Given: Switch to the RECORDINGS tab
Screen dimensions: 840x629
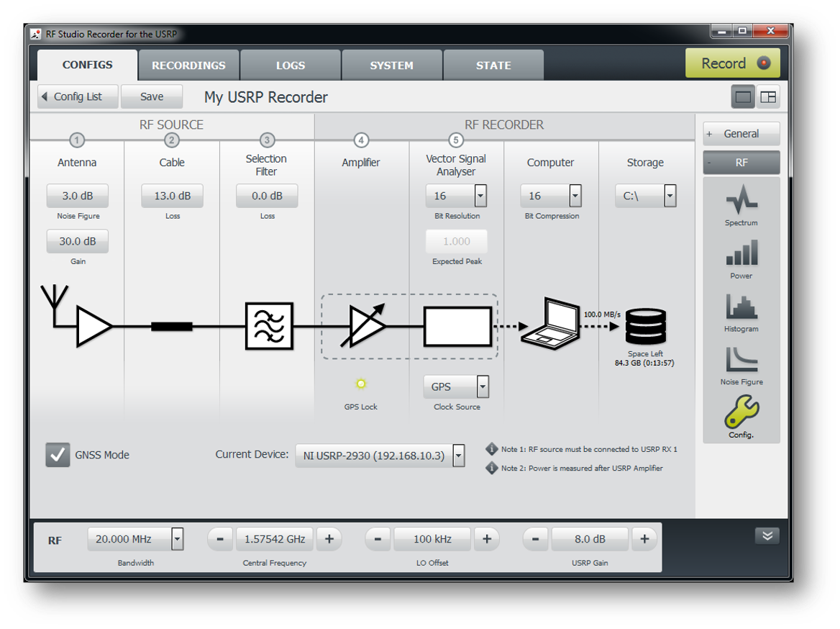Looking at the screenshot, I should [188, 65].
